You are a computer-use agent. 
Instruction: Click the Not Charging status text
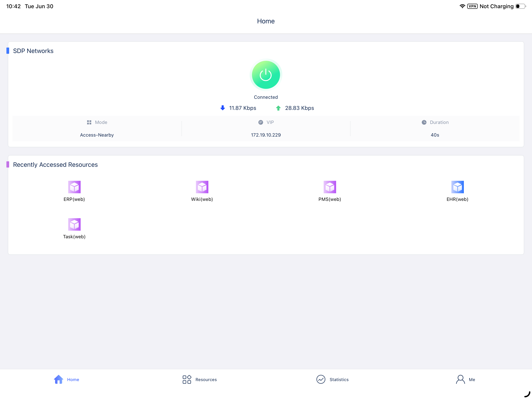click(497, 6)
